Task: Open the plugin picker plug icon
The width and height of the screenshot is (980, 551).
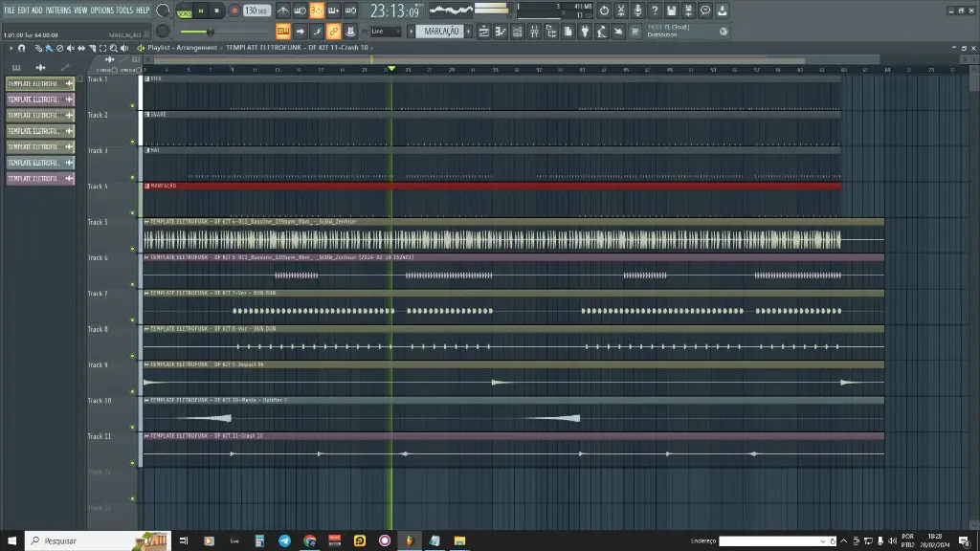Action: click(585, 32)
